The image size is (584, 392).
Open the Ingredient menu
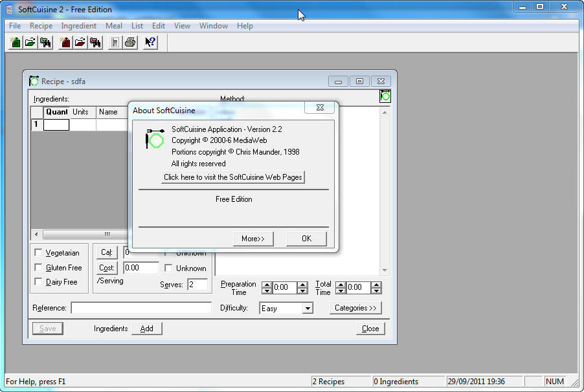tap(78, 26)
